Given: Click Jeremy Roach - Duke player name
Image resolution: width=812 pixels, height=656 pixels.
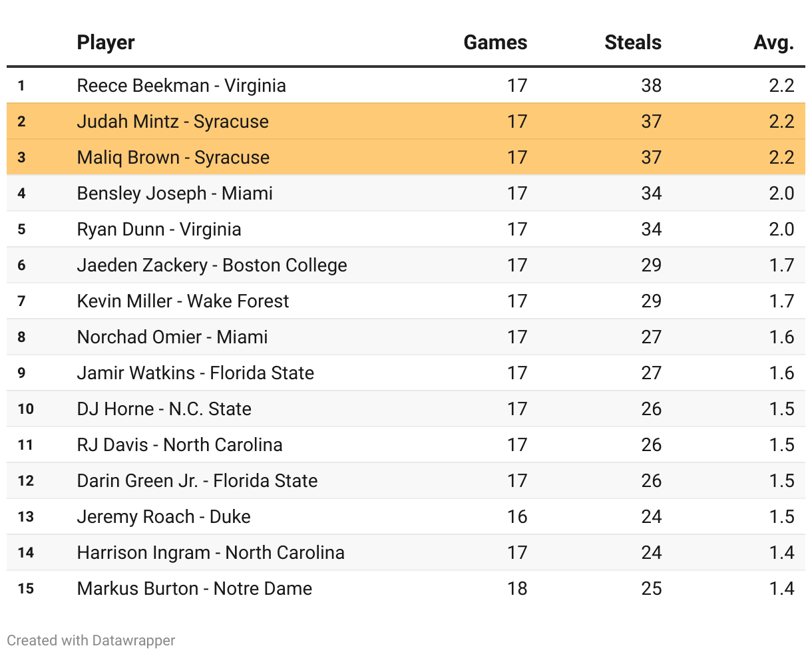Looking at the screenshot, I should click(x=164, y=516).
